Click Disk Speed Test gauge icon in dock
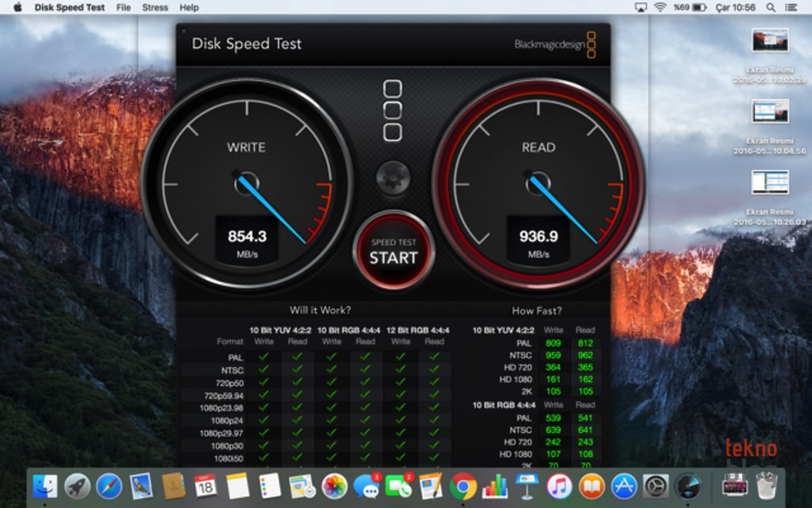The width and height of the screenshot is (812, 508). click(x=688, y=487)
